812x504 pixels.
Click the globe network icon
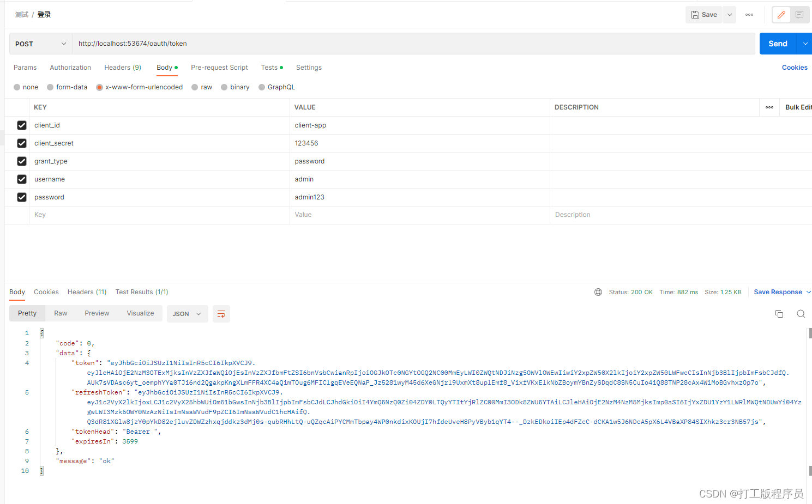[x=598, y=292]
